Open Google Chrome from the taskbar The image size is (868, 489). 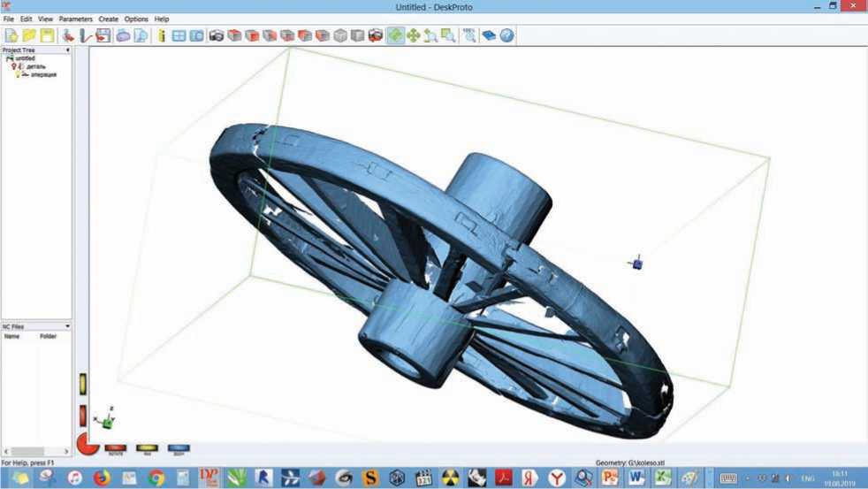pyautogui.click(x=156, y=478)
